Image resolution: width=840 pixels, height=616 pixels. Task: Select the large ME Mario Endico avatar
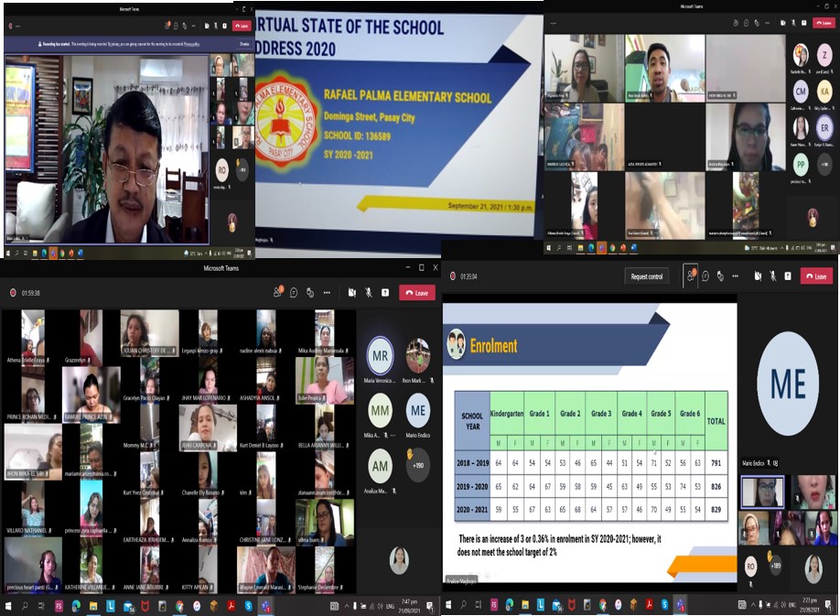(788, 384)
